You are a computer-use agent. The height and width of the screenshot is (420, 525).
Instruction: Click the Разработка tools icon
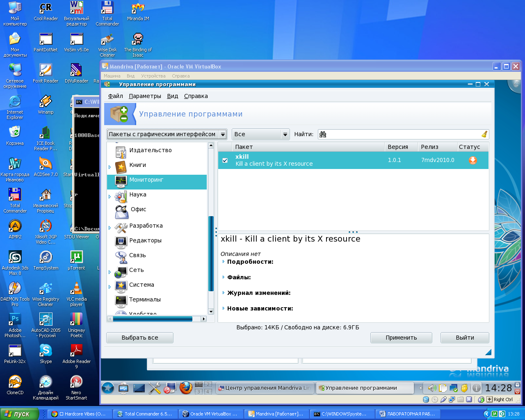click(x=121, y=227)
